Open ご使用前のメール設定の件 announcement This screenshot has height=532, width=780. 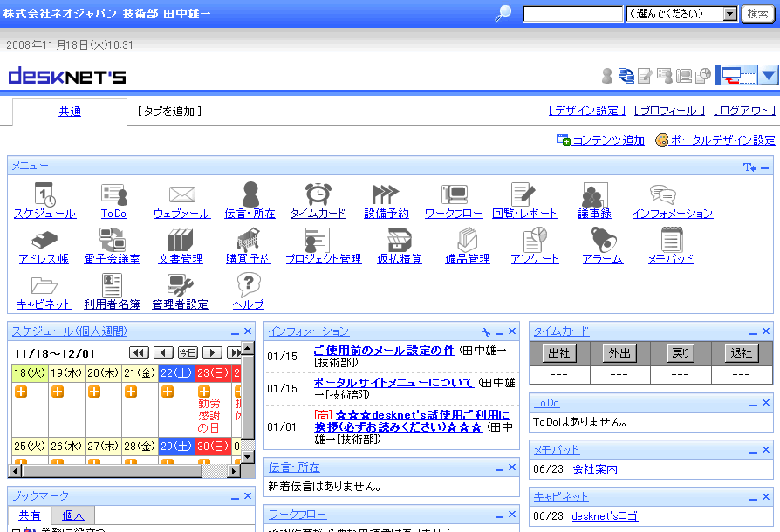point(384,351)
